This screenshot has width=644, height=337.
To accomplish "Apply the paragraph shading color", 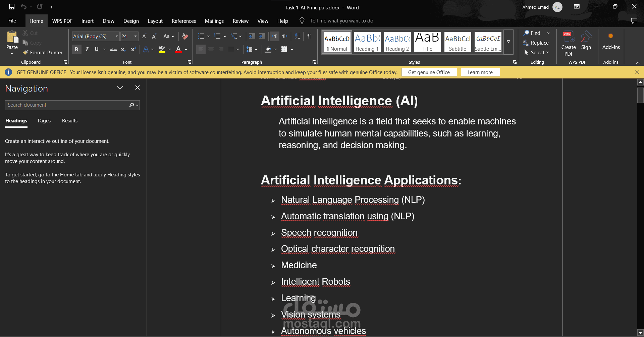I will click(x=268, y=50).
